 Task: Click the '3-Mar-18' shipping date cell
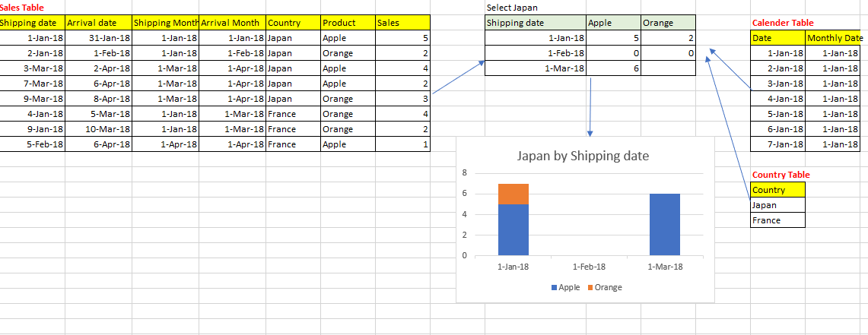[x=32, y=68]
